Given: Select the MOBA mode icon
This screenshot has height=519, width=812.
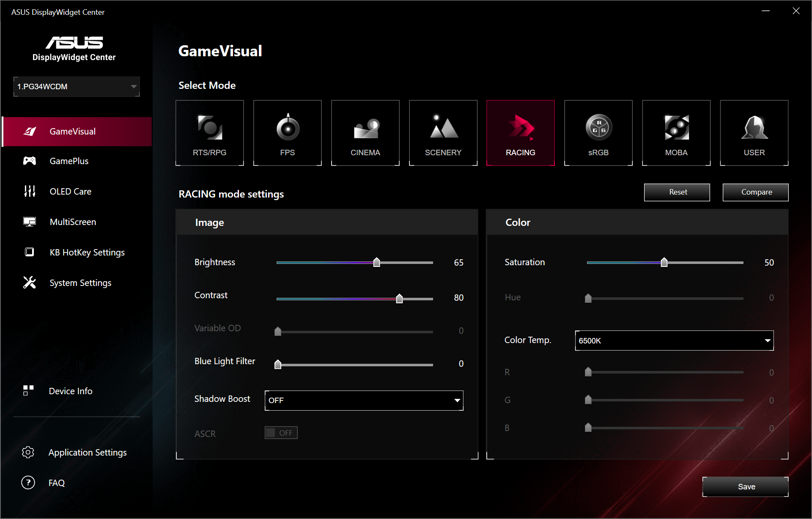Looking at the screenshot, I should click(676, 127).
